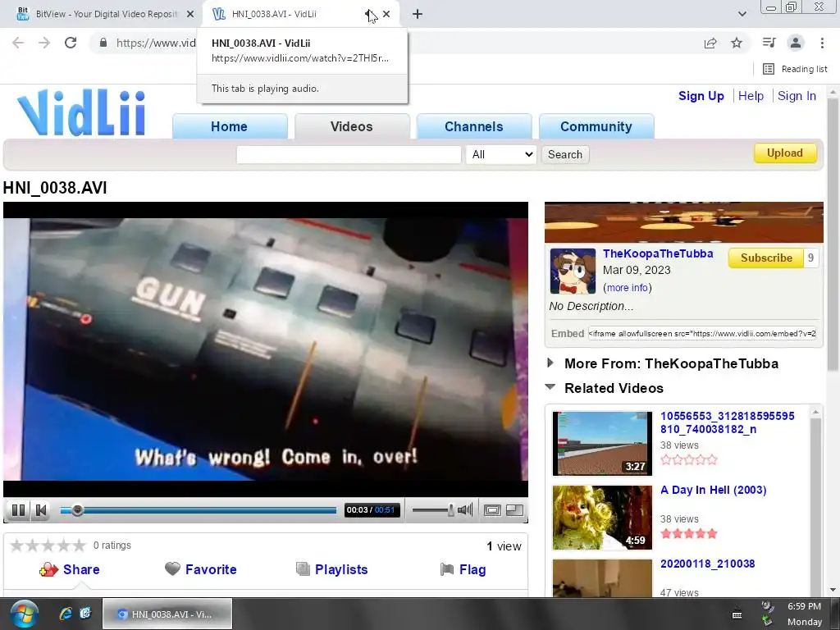840x630 pixels.
Task: Click the yellow Upload button
Action: click(x=785, y=153)
